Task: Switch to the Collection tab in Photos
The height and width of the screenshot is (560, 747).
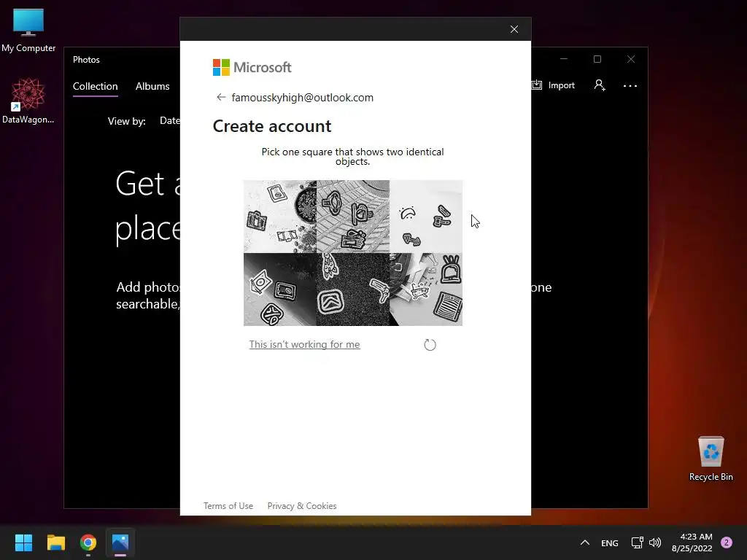Action: point(96,86)
